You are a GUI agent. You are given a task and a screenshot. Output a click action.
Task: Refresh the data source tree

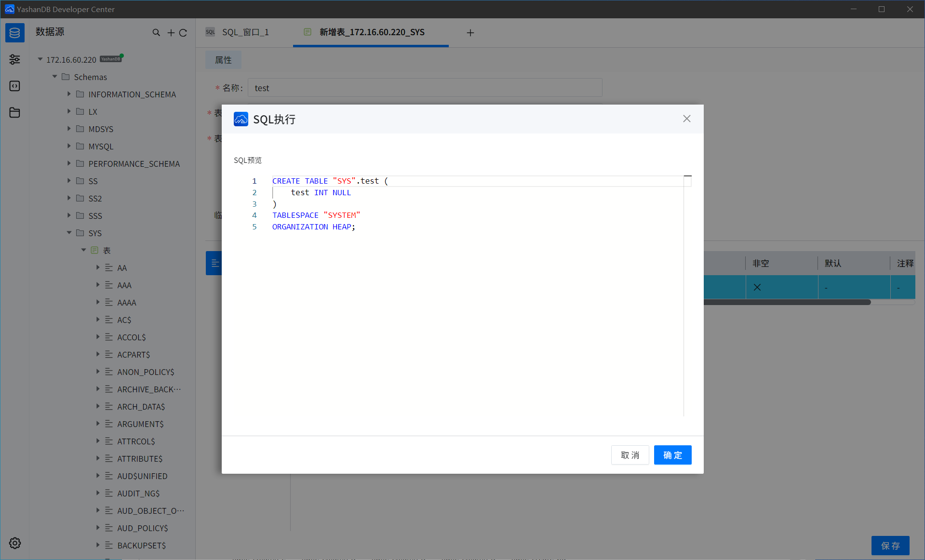(184, 32)
